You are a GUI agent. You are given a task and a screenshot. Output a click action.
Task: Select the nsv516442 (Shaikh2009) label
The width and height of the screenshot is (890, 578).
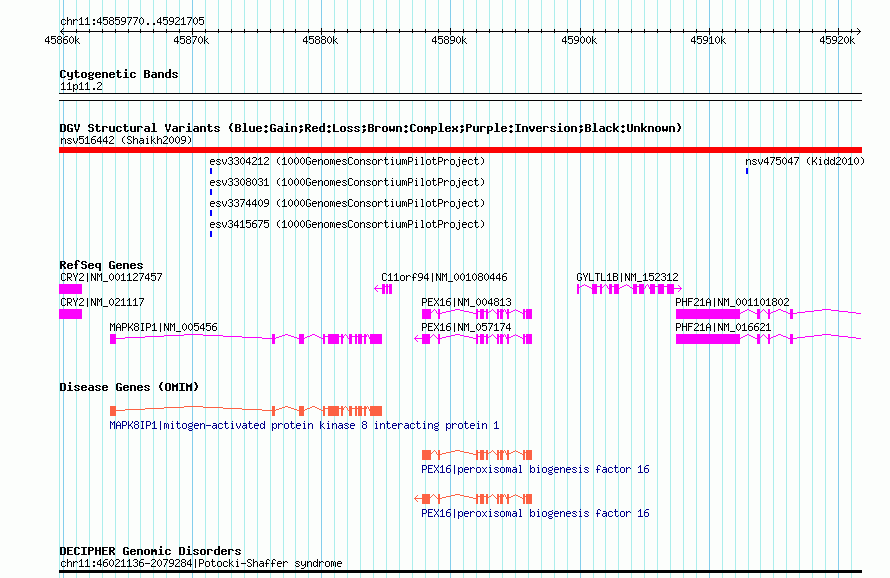(x=126, y=140)
